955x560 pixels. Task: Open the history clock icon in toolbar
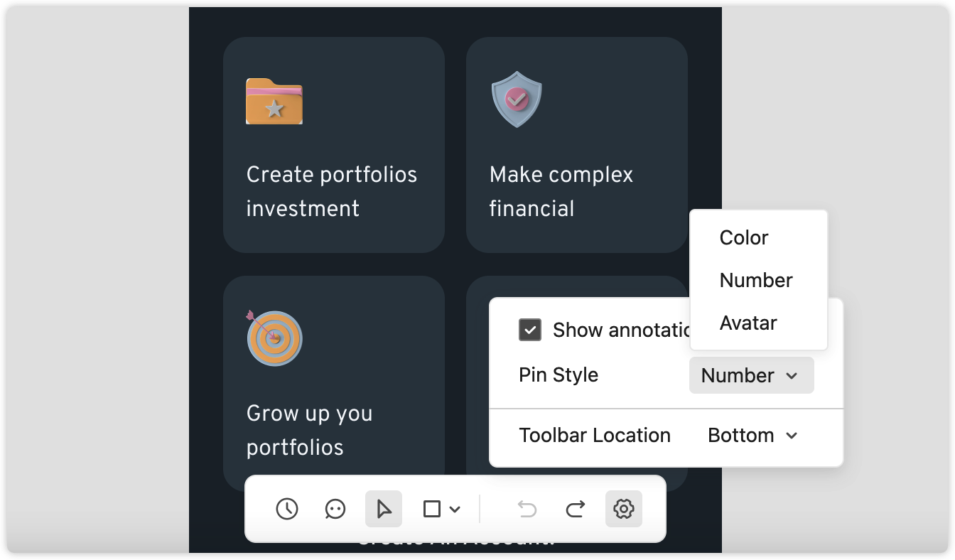[x=287, y=509]
